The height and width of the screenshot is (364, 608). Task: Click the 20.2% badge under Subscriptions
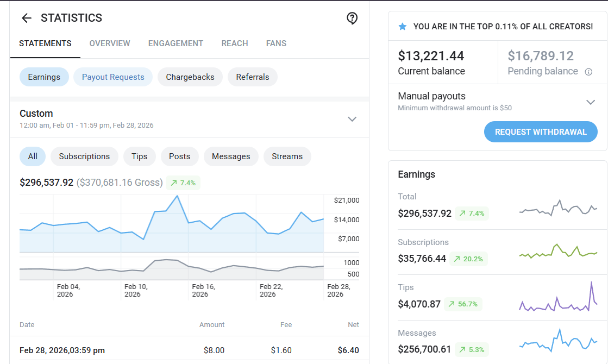pyautogui.click(x=468, y=259)
